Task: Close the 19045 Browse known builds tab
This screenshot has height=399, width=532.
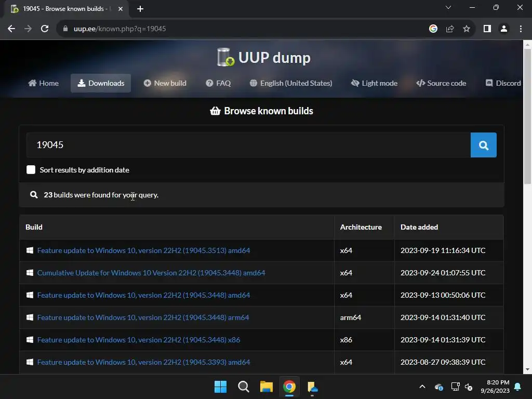Action: point(121,9)
